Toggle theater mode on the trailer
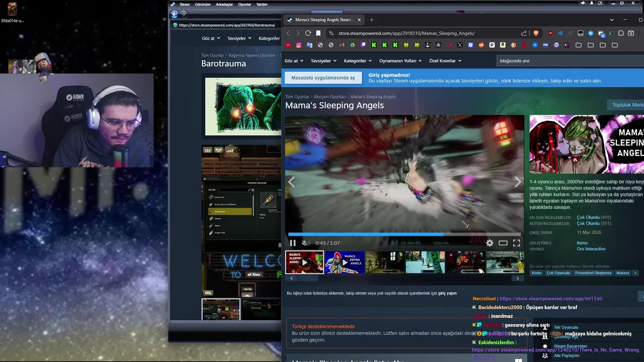This screenshot has height=362, width=644. coord(503,243)
